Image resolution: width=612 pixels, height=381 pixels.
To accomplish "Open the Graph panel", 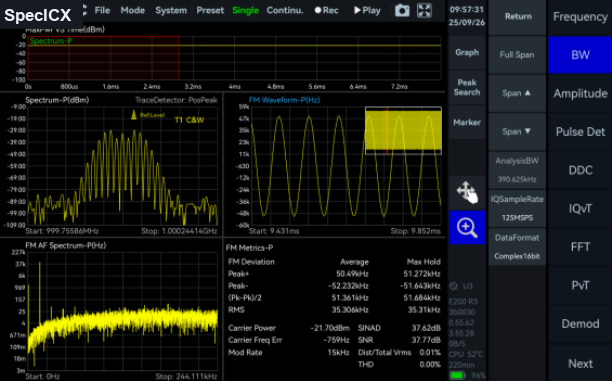I will pos(467,52).
